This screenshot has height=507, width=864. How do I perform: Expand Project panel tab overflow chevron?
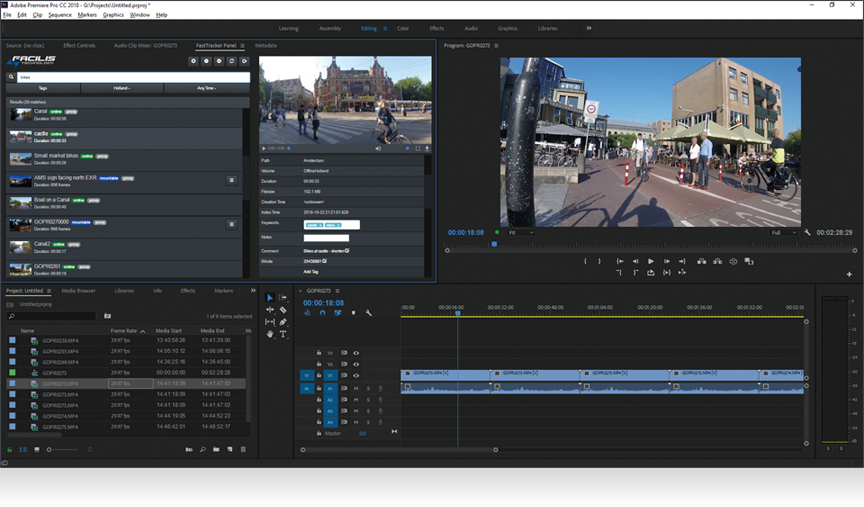(x=253, y=290)
